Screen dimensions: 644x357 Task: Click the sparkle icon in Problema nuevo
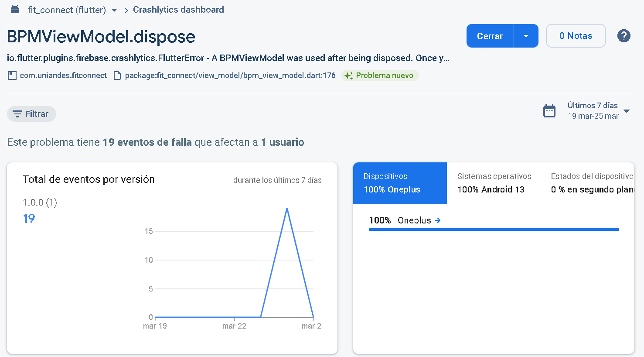(348, 76)
